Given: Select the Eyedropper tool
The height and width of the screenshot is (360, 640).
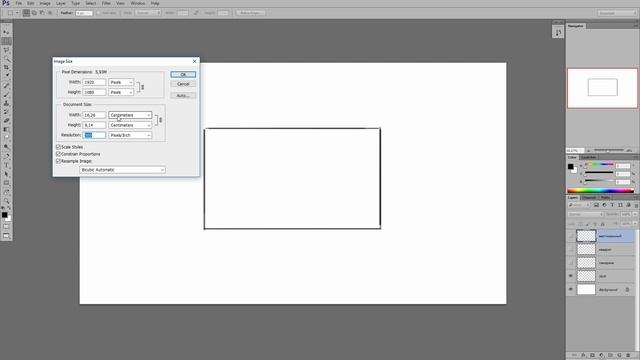Looking at the screenshot, I should (6, 76).
